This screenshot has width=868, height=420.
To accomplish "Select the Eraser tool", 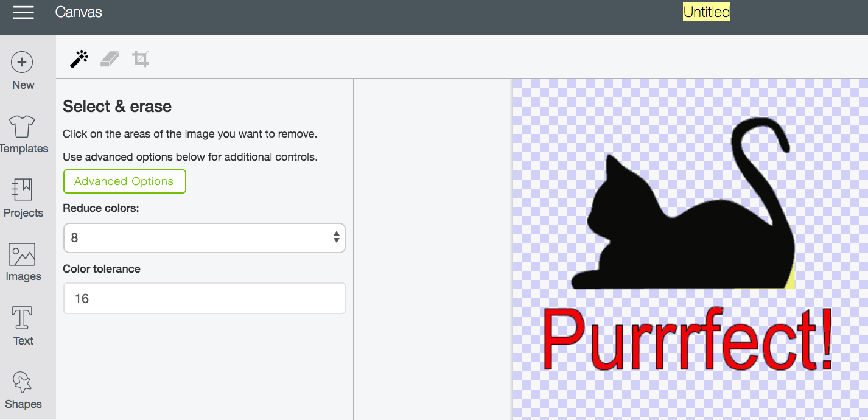I will pyautogui.click(x=110, y=59).
